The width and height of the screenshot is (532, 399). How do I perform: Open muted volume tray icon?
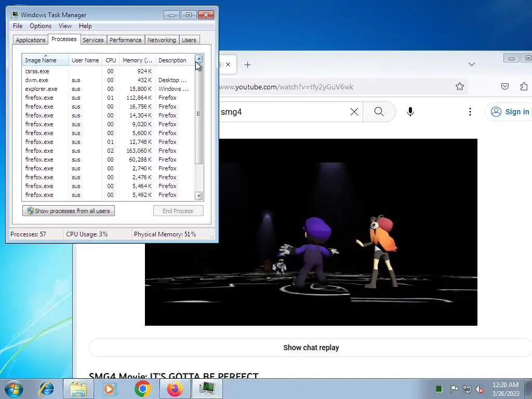pyautogui.click(x=480, y=389)
